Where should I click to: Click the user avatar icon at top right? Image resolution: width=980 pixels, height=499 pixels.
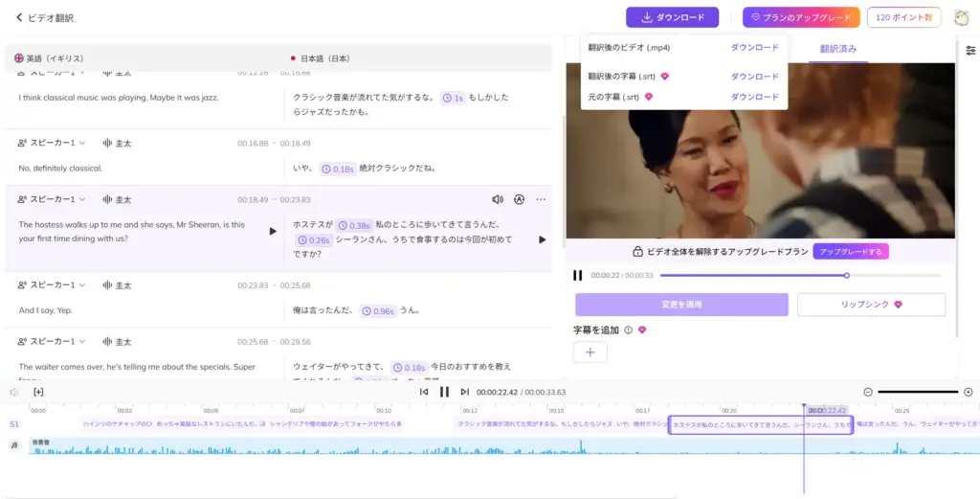click(961, 17)
